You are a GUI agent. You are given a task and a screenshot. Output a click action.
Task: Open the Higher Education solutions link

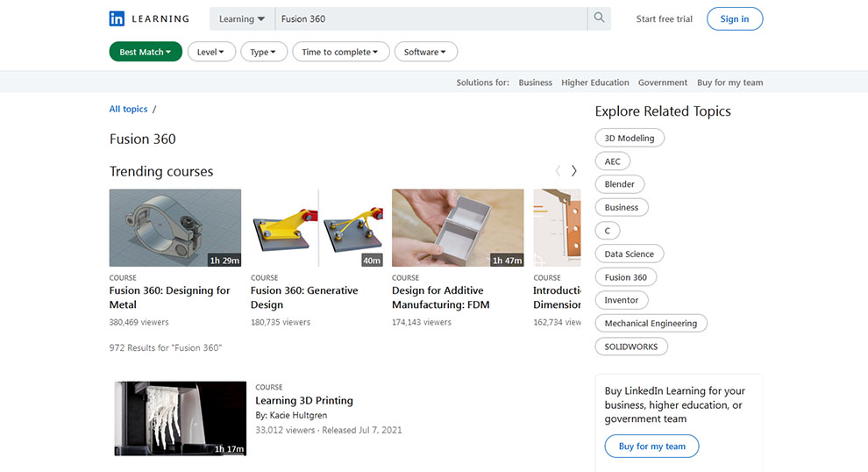click(x=594, y=82)
